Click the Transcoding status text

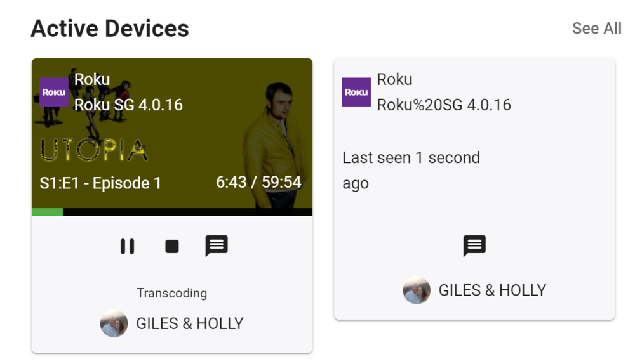point(172,293)
